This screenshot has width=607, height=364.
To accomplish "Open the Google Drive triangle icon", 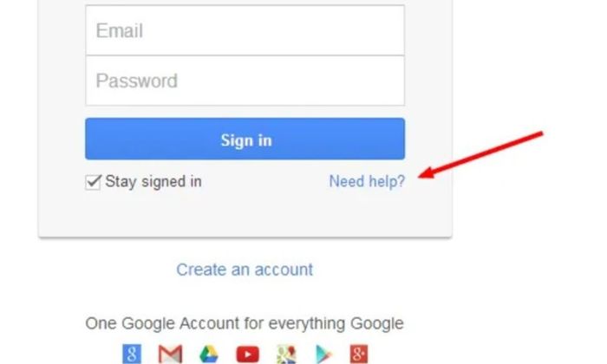I will (209, 354).
